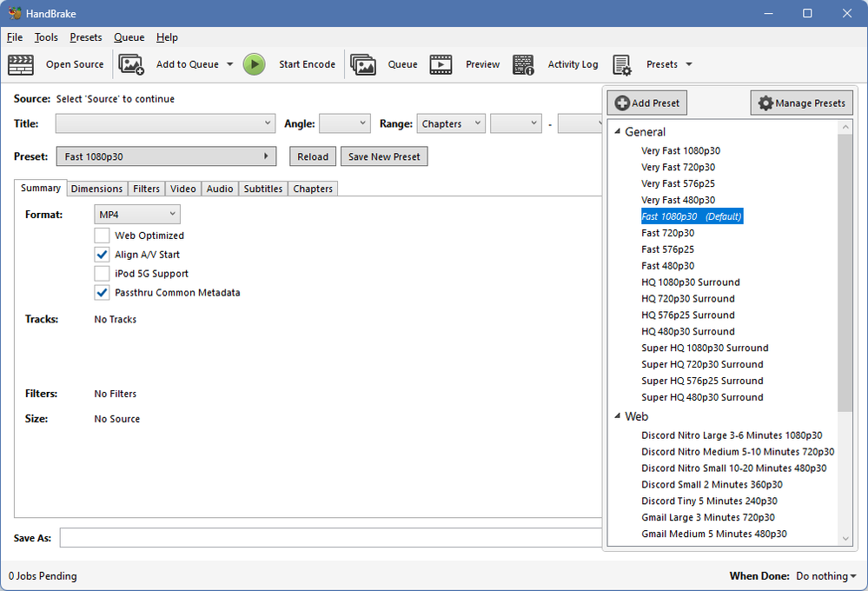Click the preset list scroll down arrow
Viewport: 868px width, 591px height.
[845, 538]
